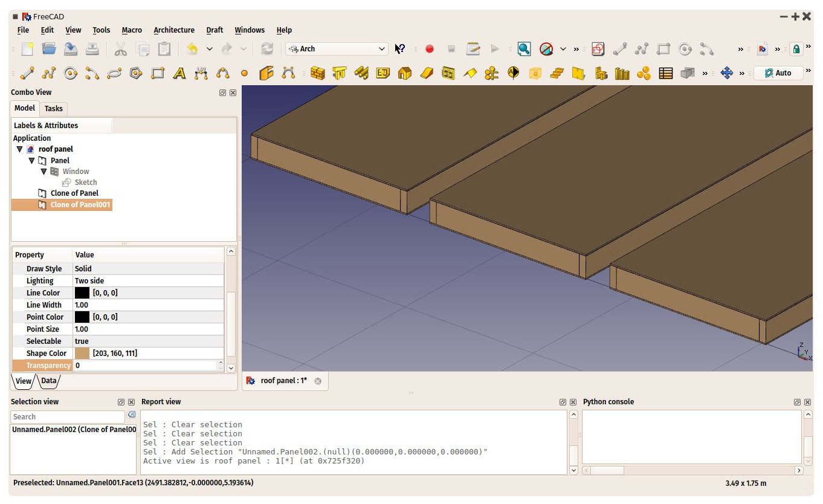Switch to the Data property tab
Viewport: 823px width, 504px height.
[x=49, y=381]
